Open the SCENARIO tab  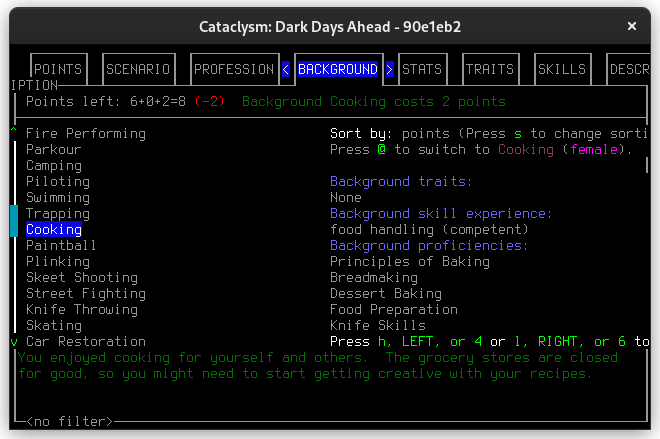[x=138, y=69]
